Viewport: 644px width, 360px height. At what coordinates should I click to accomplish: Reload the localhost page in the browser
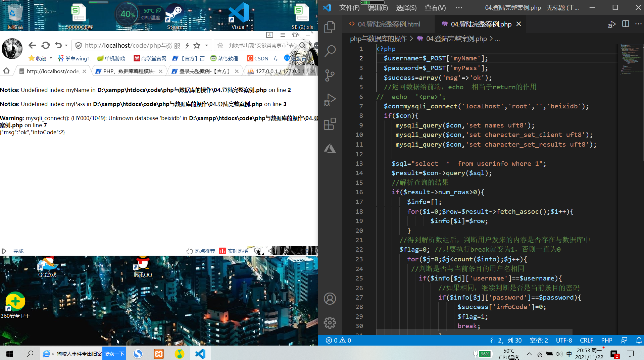(x=46, y=45)
